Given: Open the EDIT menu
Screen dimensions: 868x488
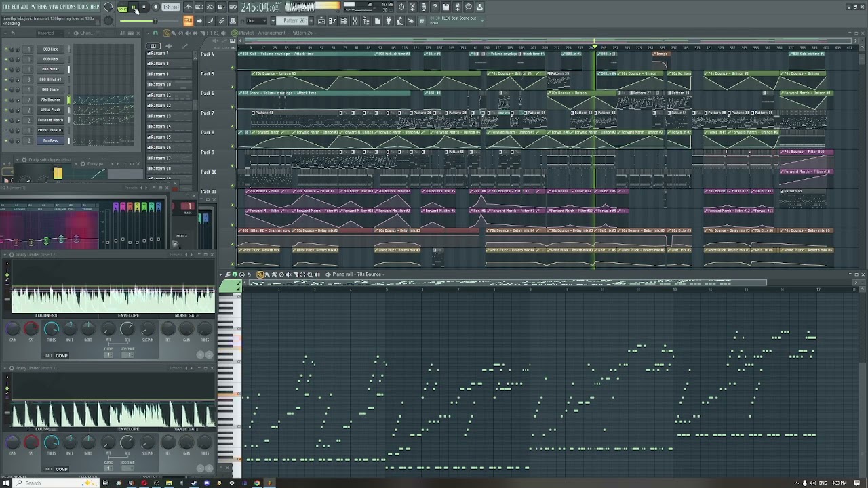Looking at the screenshot, I should pos(16,7).
